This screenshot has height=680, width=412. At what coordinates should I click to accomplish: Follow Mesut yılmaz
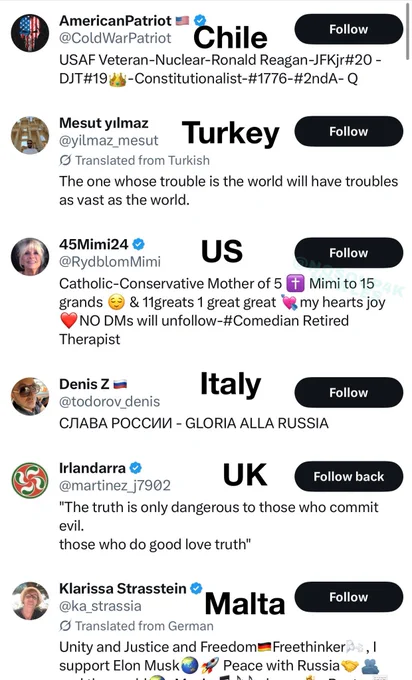tap(349, 131)
